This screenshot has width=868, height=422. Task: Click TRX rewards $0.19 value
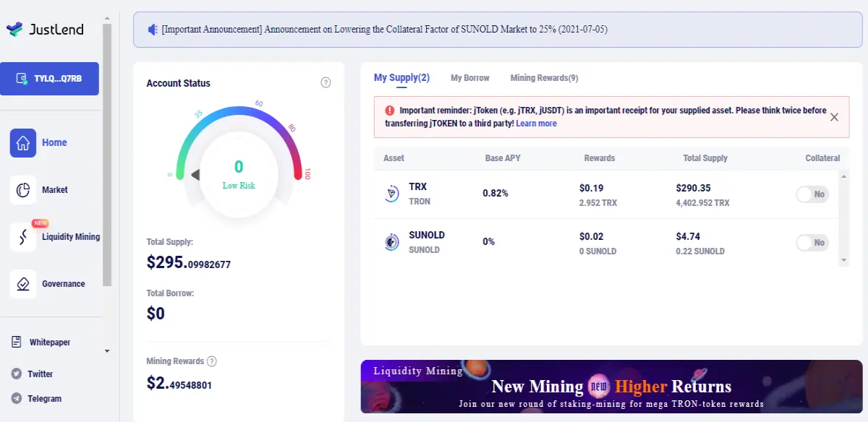pyautogui.click(x=591, y=188)
